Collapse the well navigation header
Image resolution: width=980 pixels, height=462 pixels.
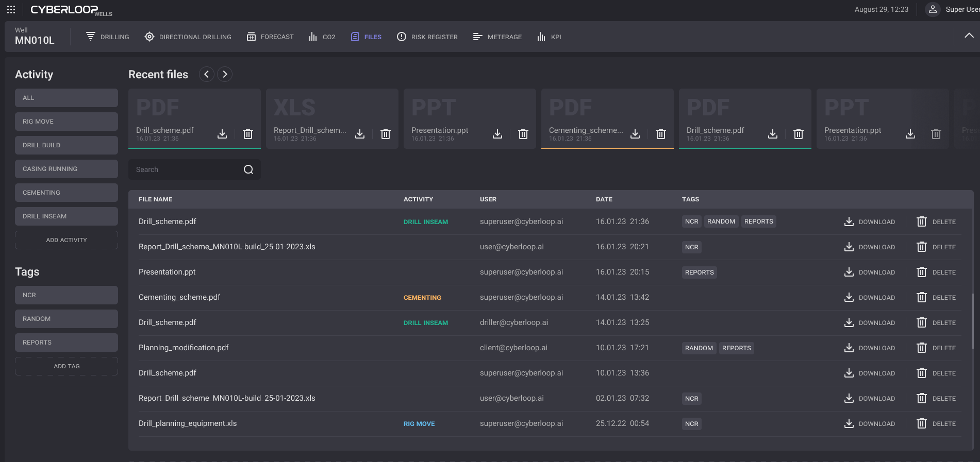(969, 36)
